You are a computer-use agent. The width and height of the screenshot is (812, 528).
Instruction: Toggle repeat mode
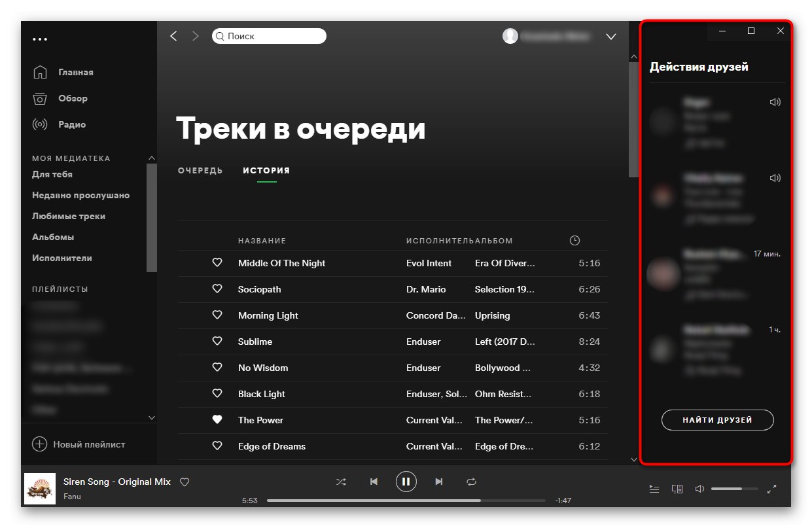[472, 482]
